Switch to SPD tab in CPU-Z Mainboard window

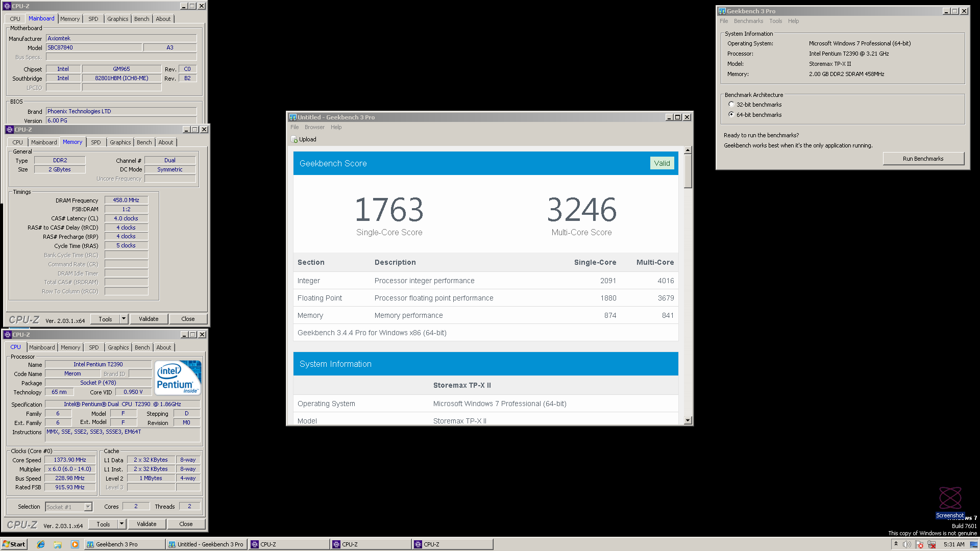tap(93, 19)
